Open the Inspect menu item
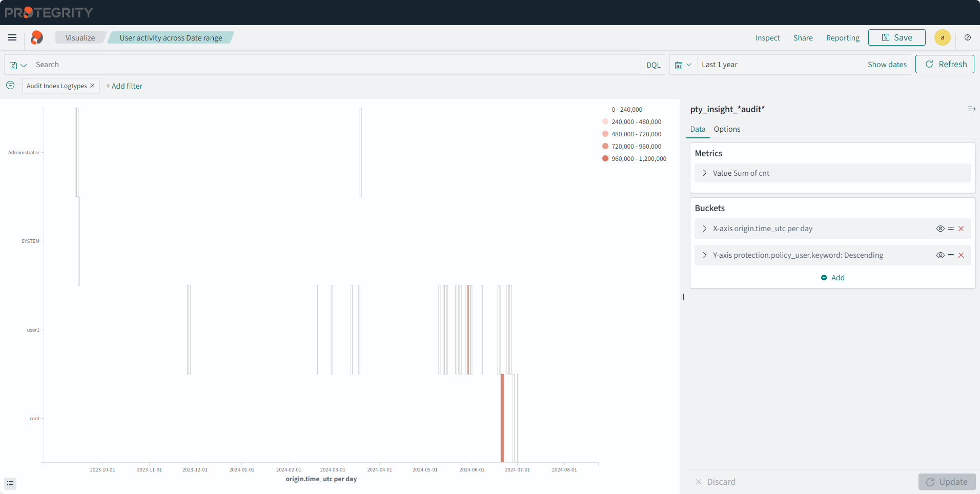This screenshot has height=494, width=980. click(767, 38)
